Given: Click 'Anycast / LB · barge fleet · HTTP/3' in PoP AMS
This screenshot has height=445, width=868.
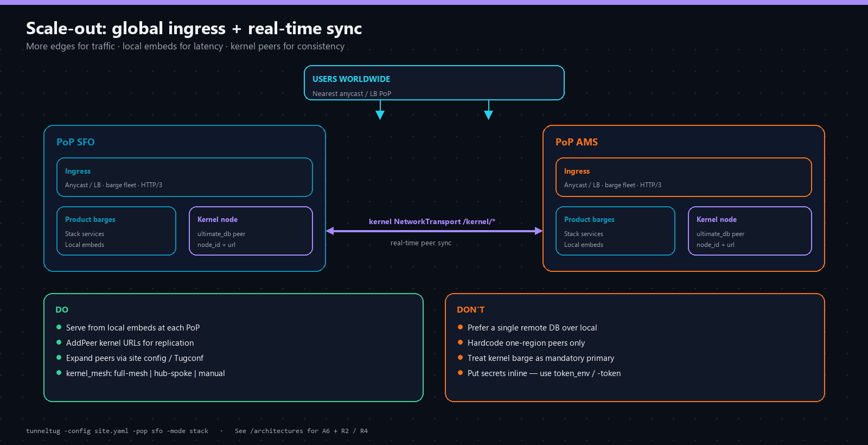Looking at the screenshot, I should (612, 185).
